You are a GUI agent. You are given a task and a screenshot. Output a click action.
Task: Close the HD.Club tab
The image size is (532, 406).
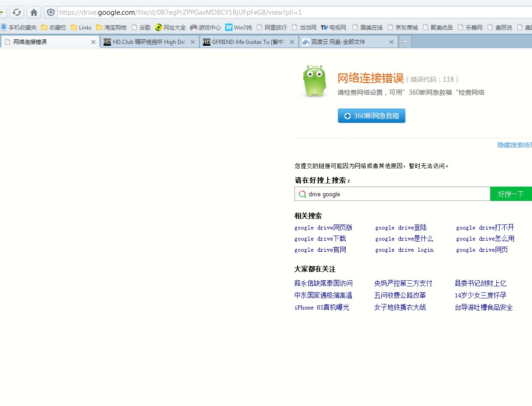point(193,42)
